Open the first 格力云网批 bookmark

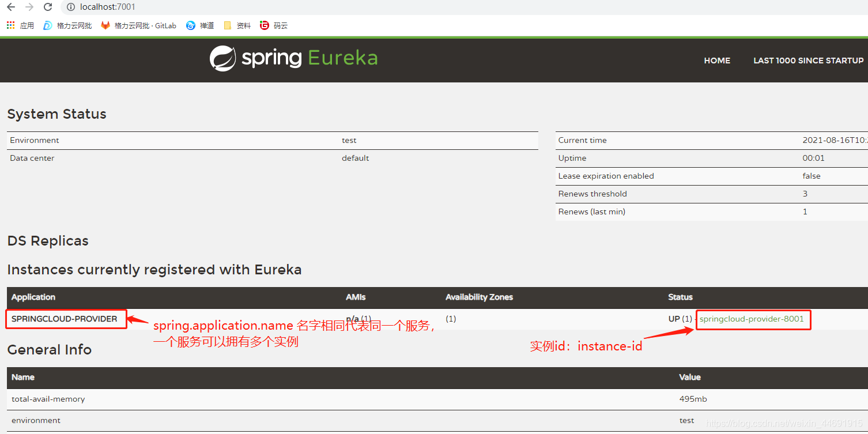(67, 25)
